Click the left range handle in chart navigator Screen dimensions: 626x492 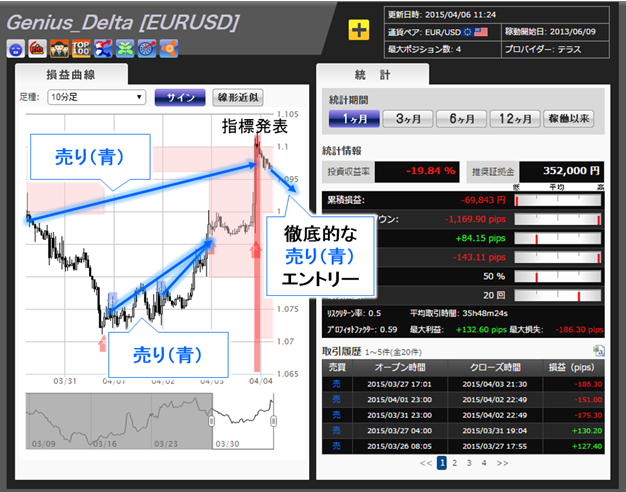click(212, 421)
